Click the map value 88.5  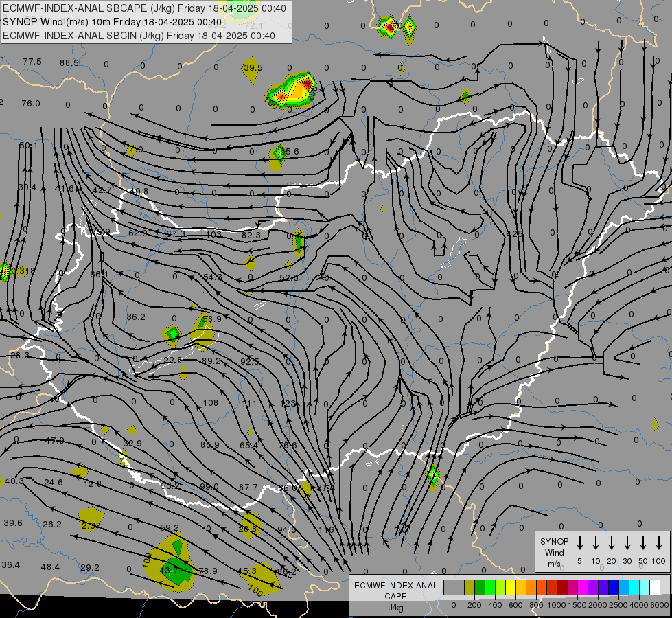69,63
